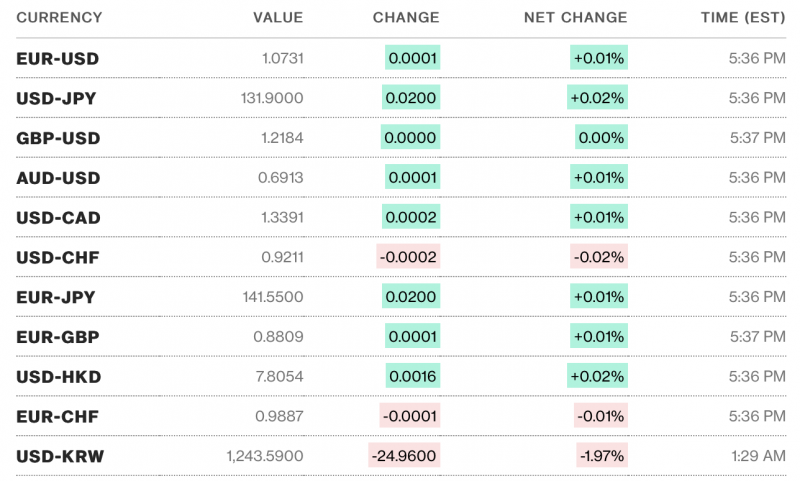Click the GBP-USD currency link
This screenshot has width=800, height=481.
pos(58,138)
